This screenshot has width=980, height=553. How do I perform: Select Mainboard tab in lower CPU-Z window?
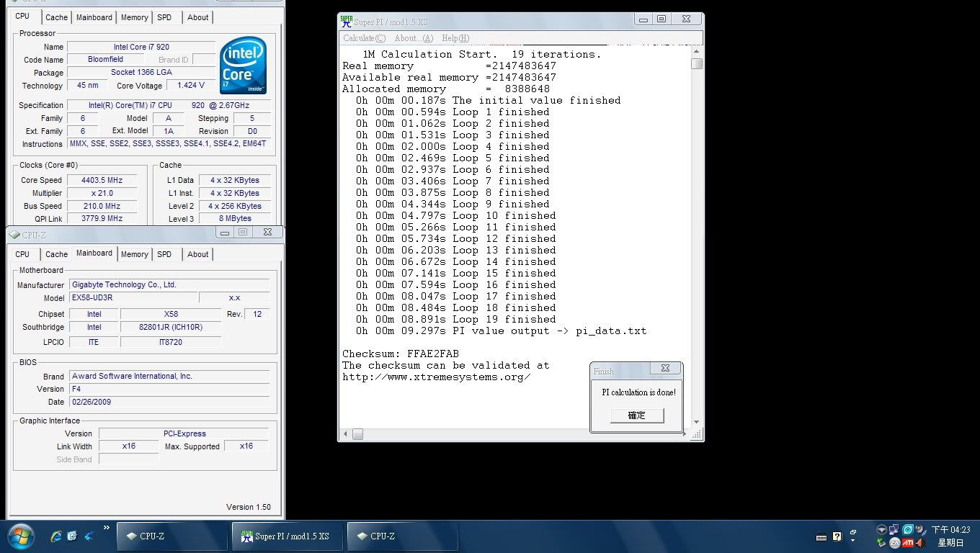click(x=94, y=253)
